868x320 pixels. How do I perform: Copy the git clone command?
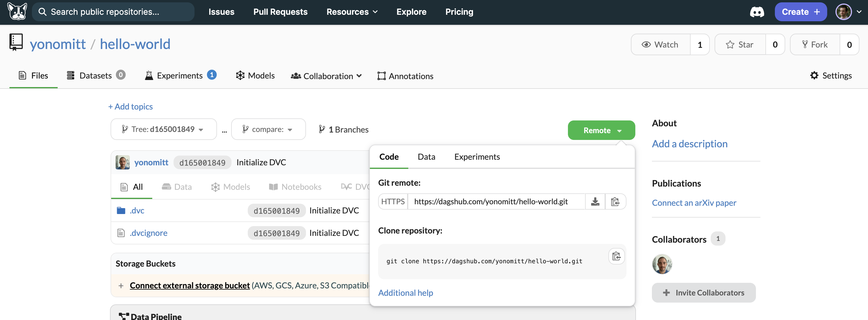pyautogui.click(x=616, y=257)
